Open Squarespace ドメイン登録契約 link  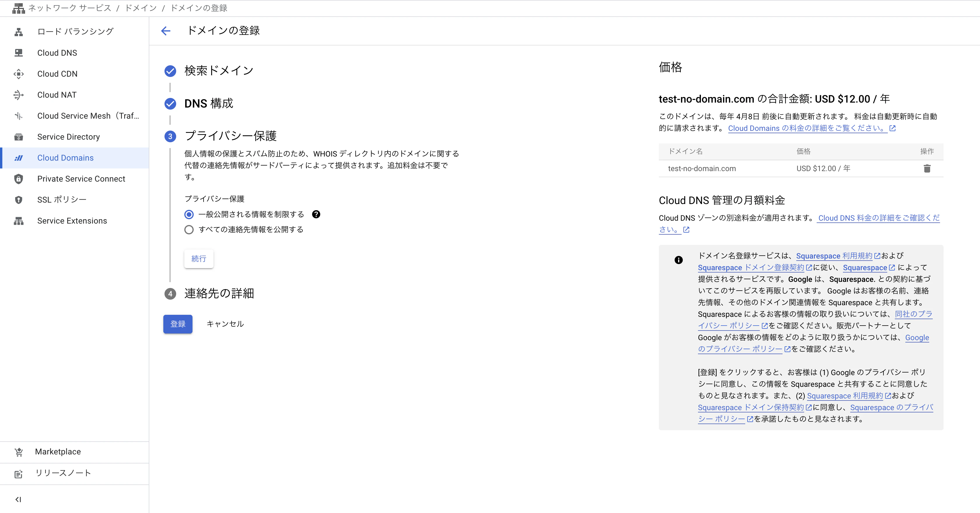pyautogui.click(x=750, y=268)
